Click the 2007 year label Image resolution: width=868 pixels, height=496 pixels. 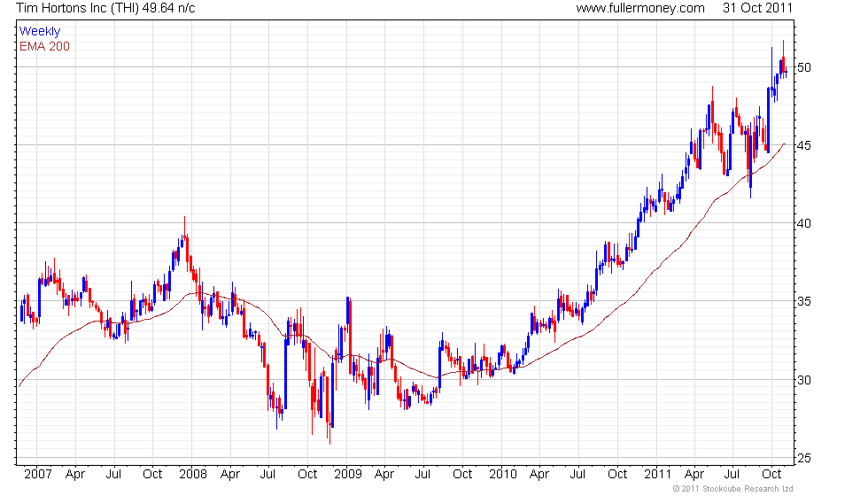tap(38, 475)
